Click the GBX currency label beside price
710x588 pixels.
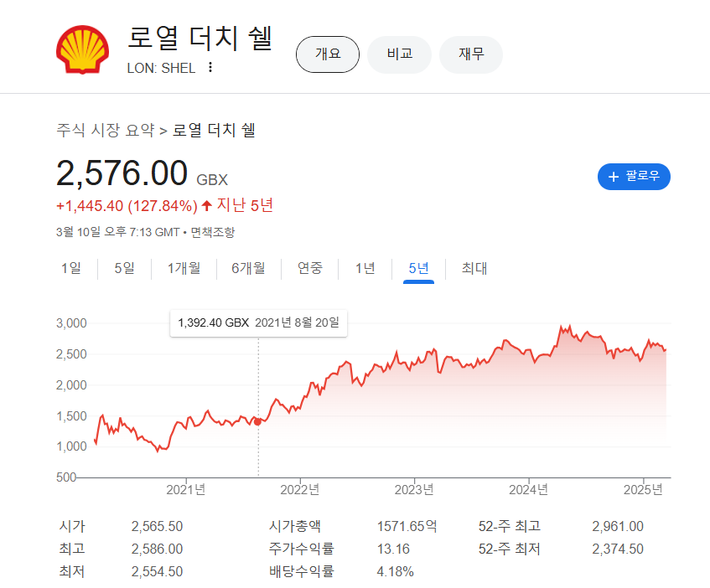pos(212,180)
